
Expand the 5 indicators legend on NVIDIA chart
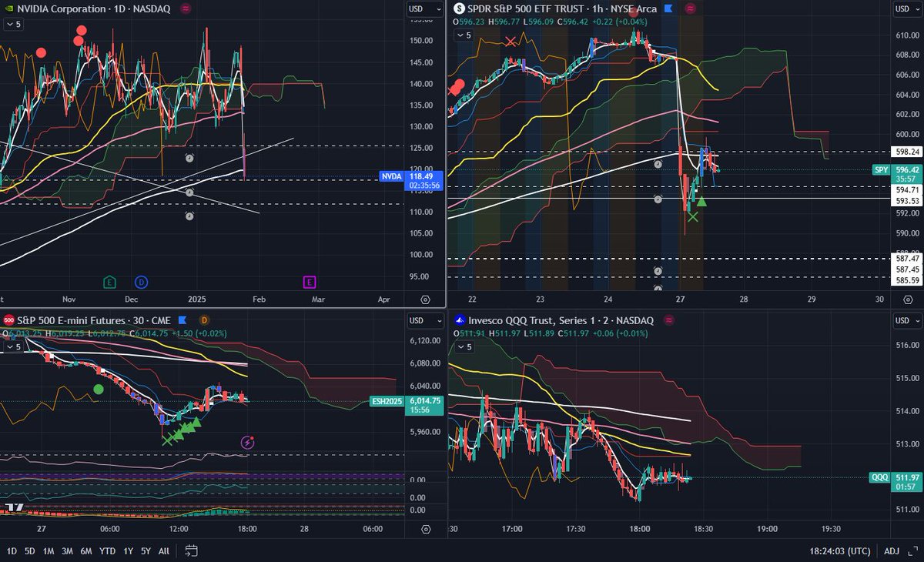(x=13, y=25)
